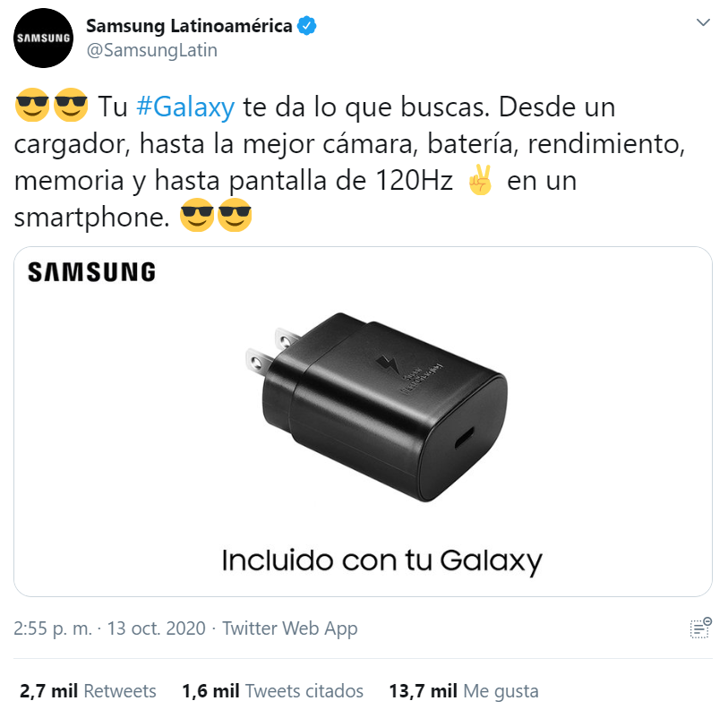Open the Samsung Latinoamérica display name
This screenshot has width=728, height=718.
[x=190, y=26]
